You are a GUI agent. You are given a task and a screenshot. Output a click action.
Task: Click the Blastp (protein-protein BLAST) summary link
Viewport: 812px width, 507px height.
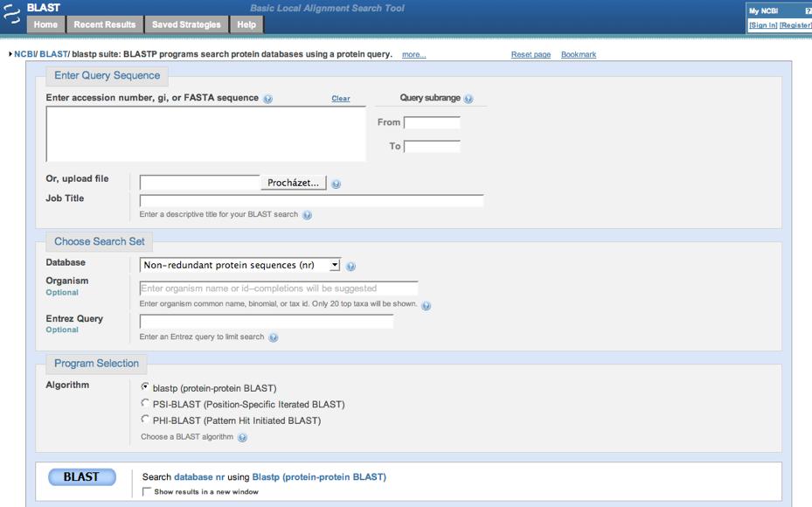point(319,477)
